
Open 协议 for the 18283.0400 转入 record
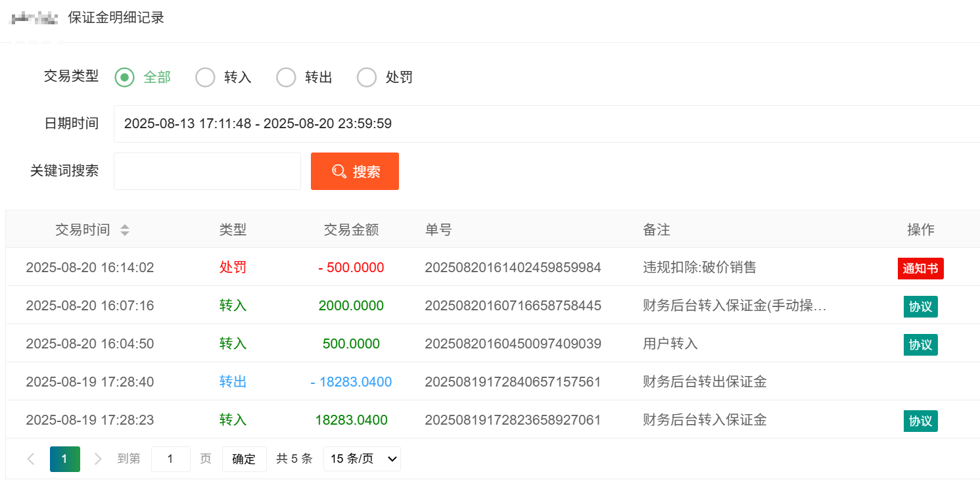tap(920, 421)
